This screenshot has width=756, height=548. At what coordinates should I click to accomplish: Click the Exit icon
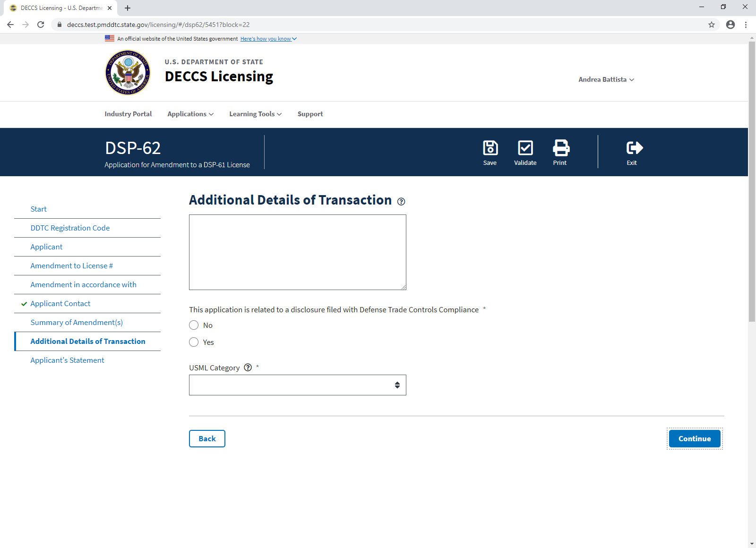click(634, 148)
